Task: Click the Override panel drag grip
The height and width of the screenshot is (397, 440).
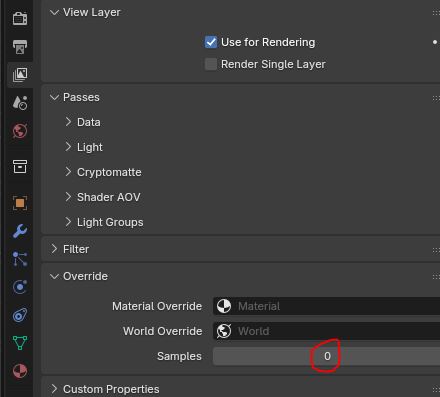Action: 436,277
